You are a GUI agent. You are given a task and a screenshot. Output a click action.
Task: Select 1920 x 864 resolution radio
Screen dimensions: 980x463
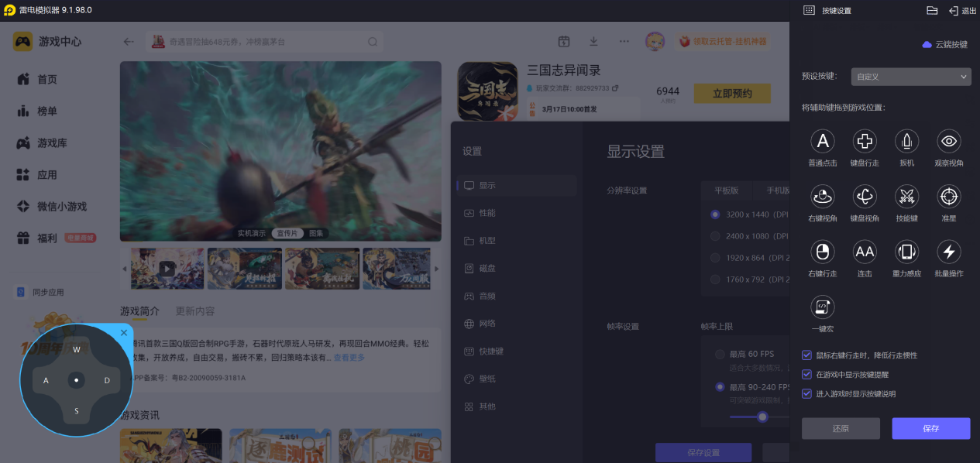click(x=715, y=258)
